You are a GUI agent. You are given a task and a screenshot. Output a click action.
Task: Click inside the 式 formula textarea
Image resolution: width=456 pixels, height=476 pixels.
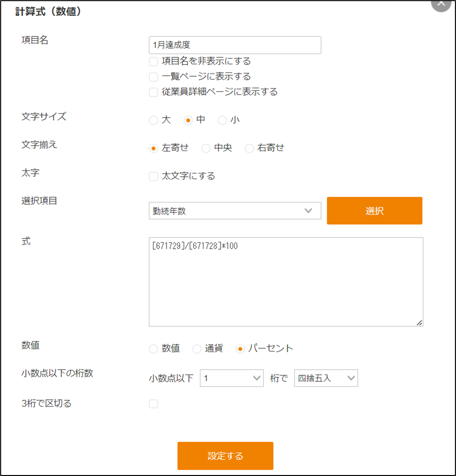point(286,282)
